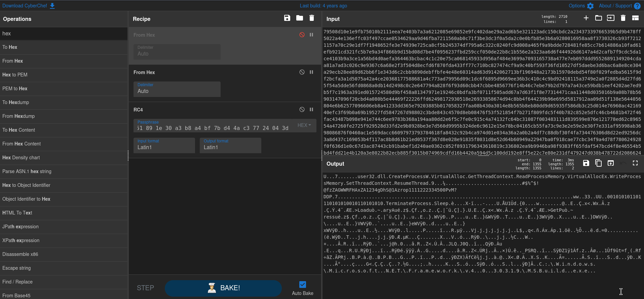Undo the output-to-input move
This screenshot has height=299, width=644.
[x=623, y=163]
